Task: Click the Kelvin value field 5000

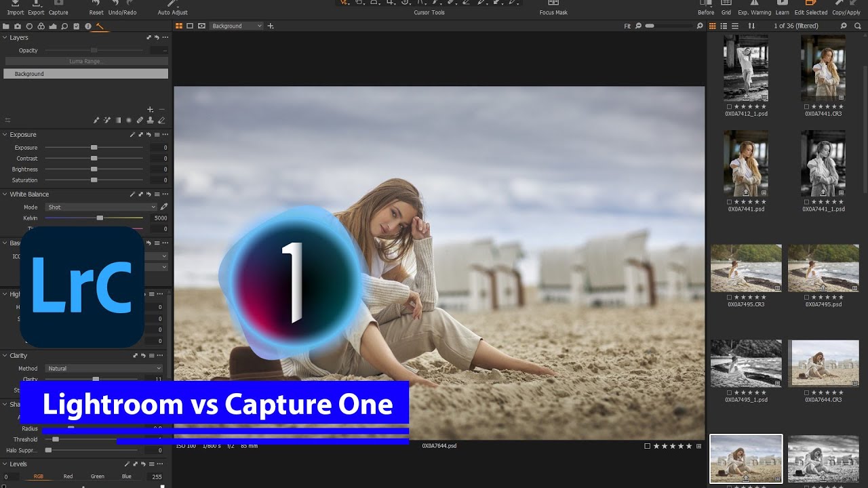Action: click(x=159, y=218)
